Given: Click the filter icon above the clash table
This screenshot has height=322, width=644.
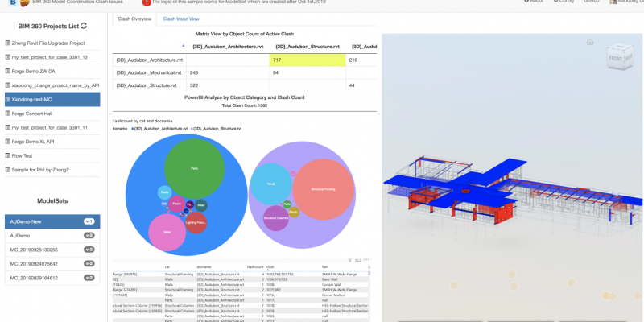Looking at the screenshot, I should 350,260.
